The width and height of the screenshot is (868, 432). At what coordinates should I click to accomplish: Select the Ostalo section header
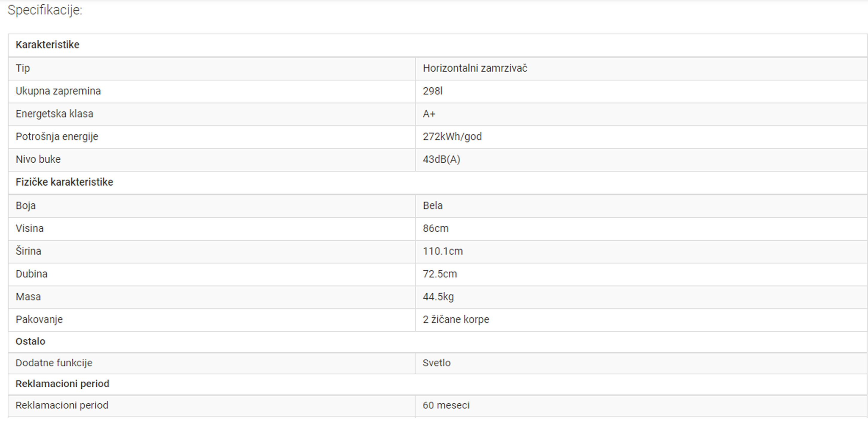pyautogui.click(x=30, y=341)
